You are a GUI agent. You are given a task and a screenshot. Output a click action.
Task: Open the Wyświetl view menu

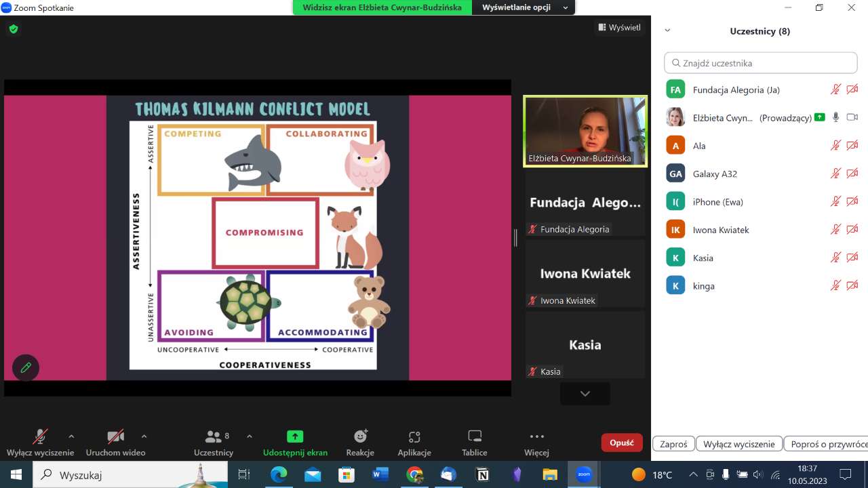[x=619, y=28]
